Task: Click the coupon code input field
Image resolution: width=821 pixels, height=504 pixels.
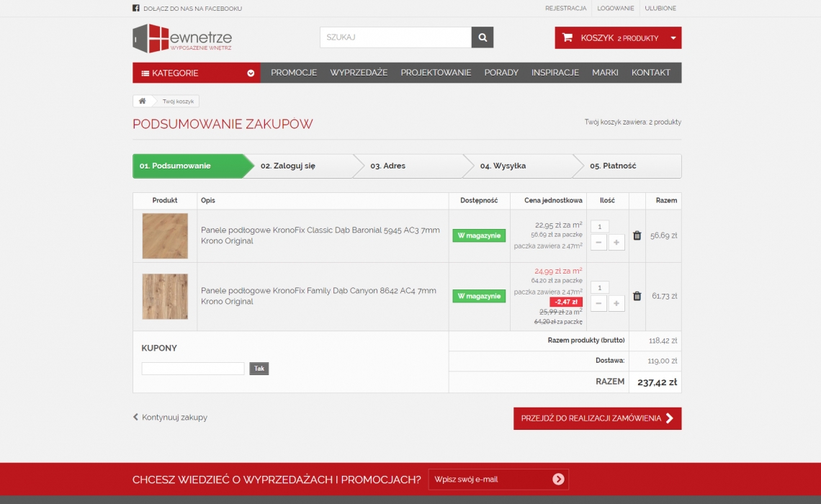Action: (x=193, y=369)
